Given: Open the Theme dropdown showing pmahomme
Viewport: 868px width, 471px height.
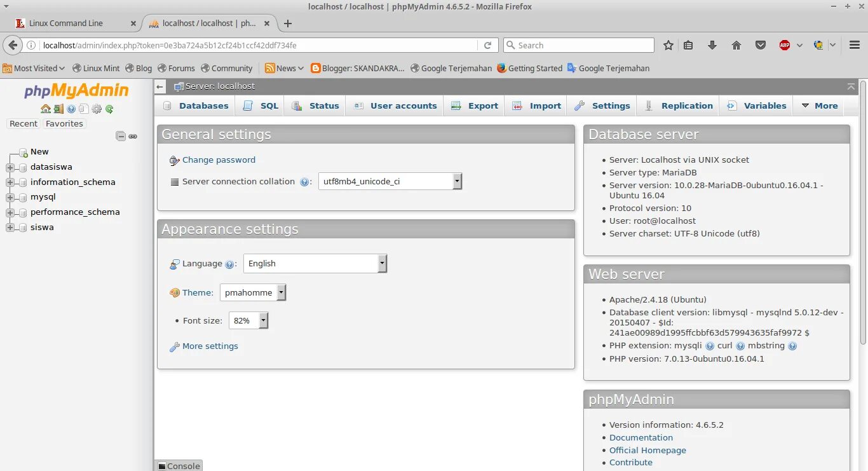Looking at the screenshot, I should pos(253,292).
